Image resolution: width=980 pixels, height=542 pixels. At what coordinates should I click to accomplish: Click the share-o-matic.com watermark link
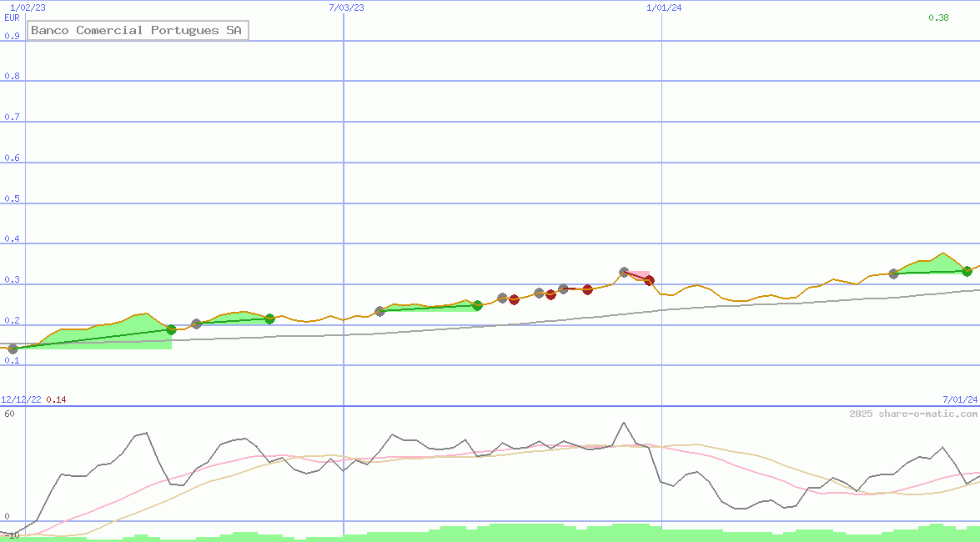[x=913, y=414]
